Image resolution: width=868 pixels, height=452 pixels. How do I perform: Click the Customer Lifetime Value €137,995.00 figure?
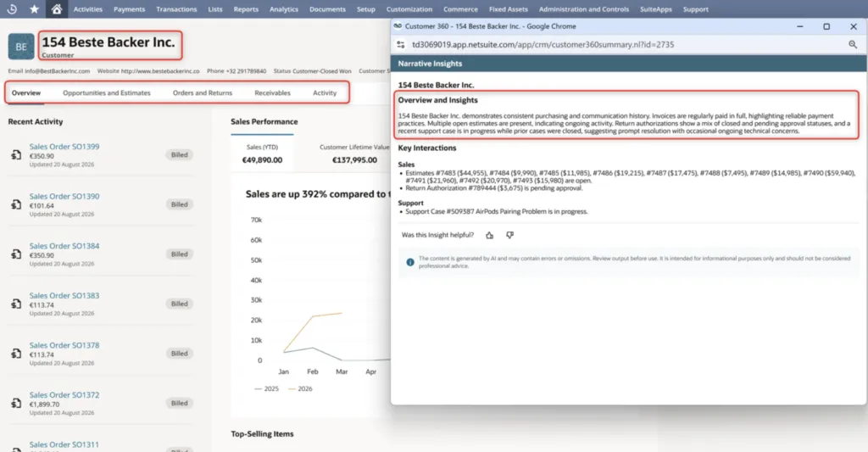click(x=354, y=160)
